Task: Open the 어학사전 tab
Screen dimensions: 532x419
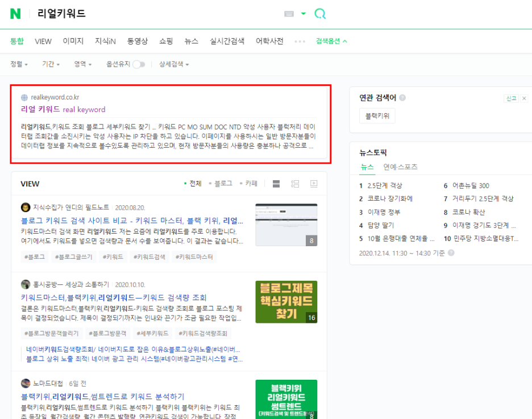Action: click(x=269, y=41)
